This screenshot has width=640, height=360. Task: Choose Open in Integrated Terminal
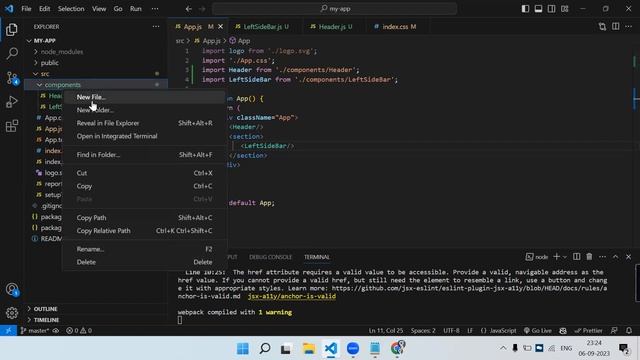(144, 136)
